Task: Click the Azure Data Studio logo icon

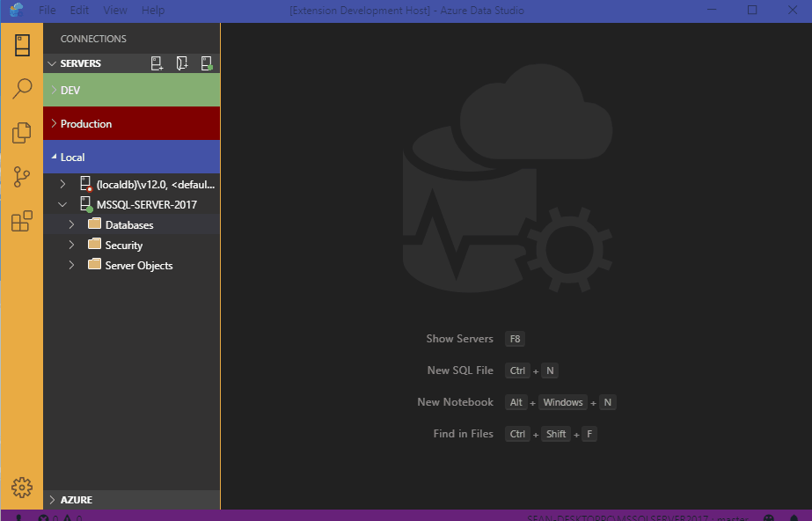Action: click(x=17, y=10)
